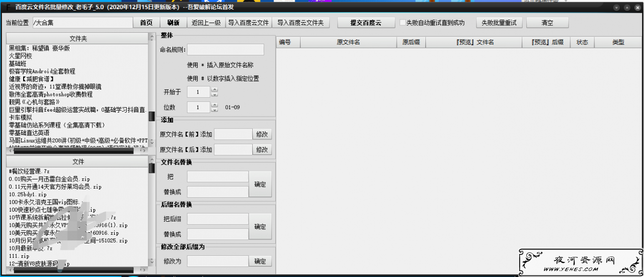
Task: Click 导入百度云文件 button
Action: pyautogui.click(x=249, y=23)
